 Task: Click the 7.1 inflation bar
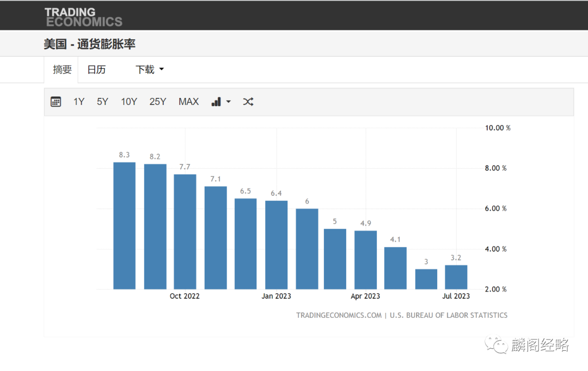click(216, 238)
